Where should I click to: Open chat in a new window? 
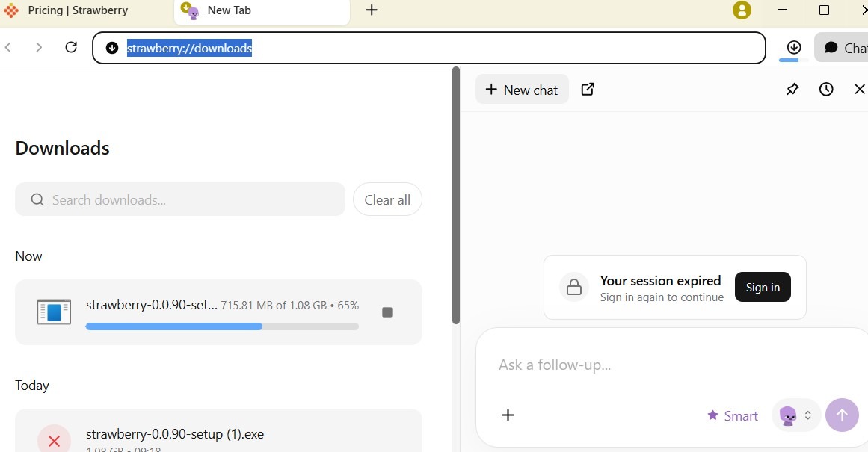pos(588,90)
